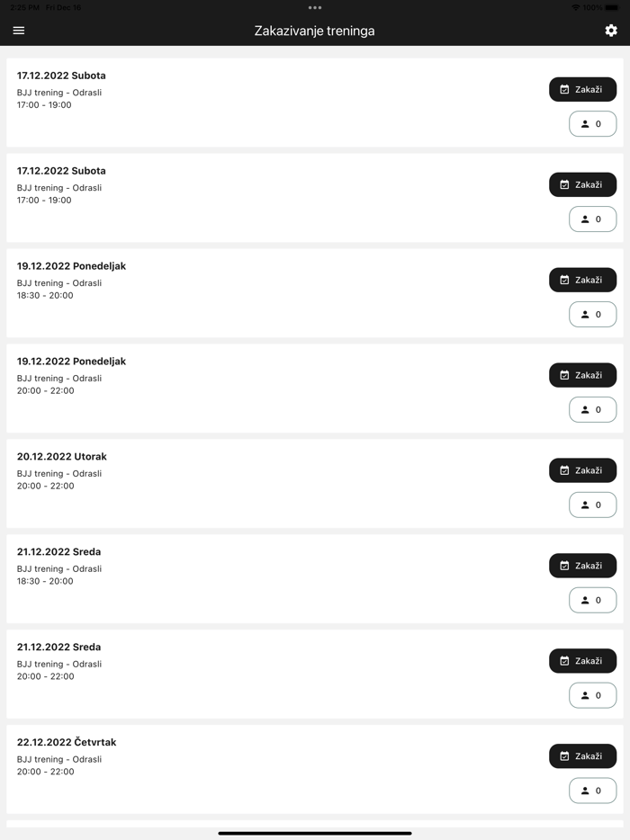Open settings via the gear icon
The height and width of the screenshot is (840, 630).
[611, 31]
